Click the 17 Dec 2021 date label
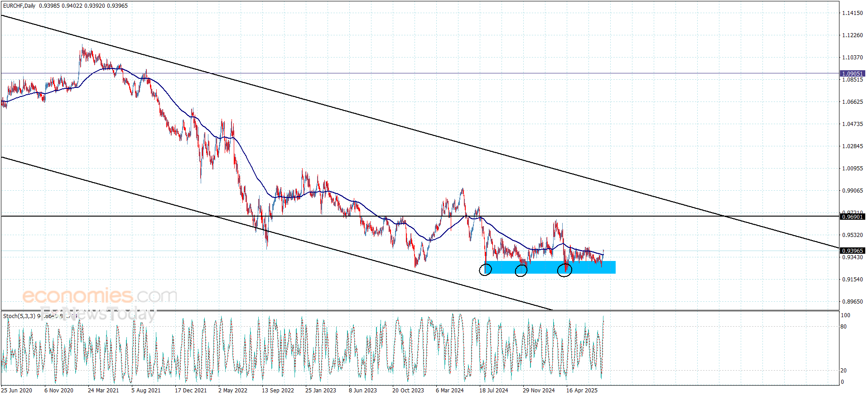Screen dimensions: 868x396 [x=191, y=391]
